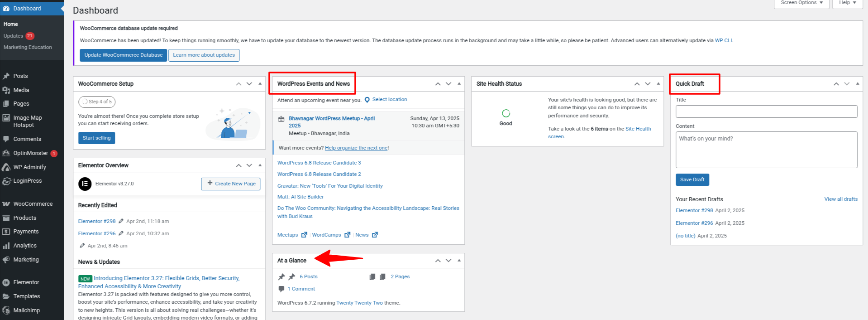Click the Posts pushpin icon in sidebar

tap(6, 76)
